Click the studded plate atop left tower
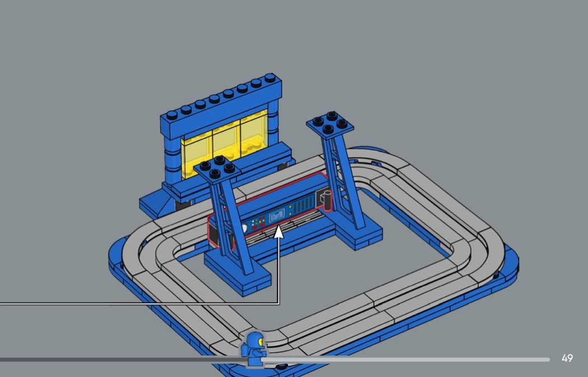Image resolution: width=588 pixels, height=377 pixels. [217, 167]
